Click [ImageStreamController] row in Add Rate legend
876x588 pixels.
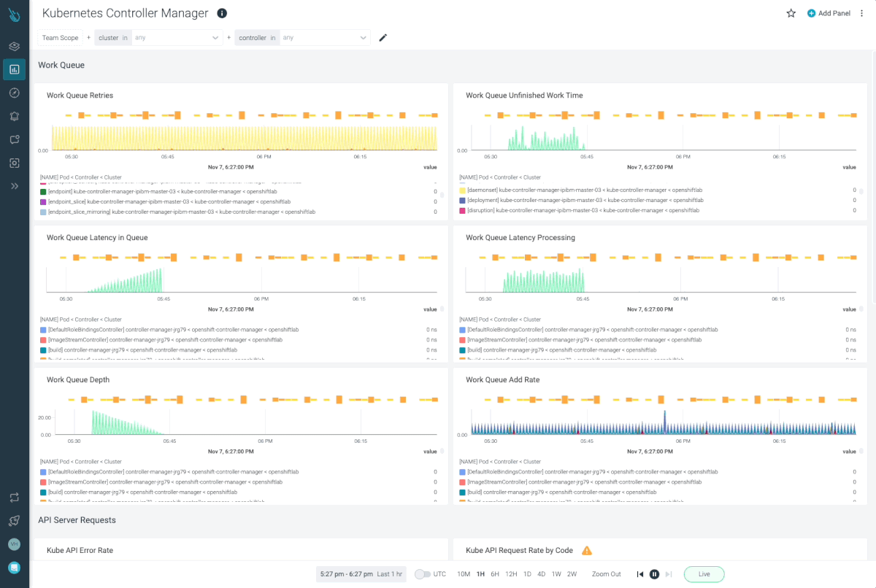pos(658,482)
